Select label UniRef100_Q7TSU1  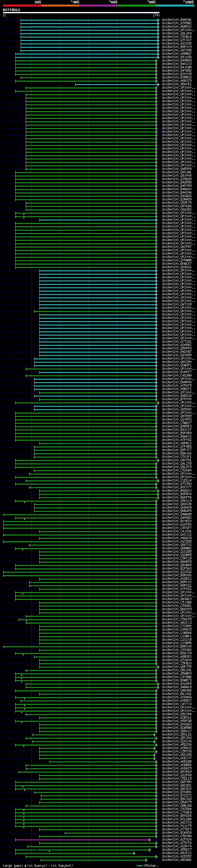(176, 342)
